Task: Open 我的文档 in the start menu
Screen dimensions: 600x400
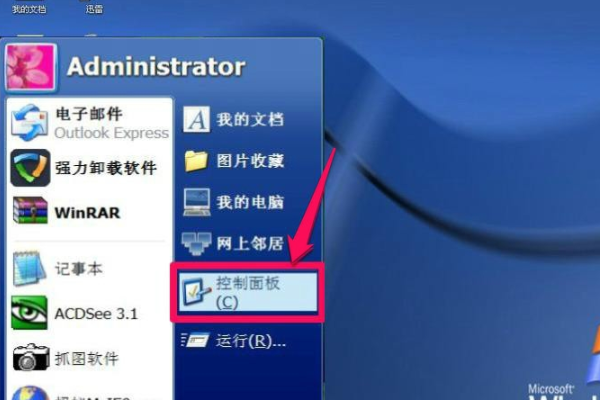Action: (x=233, y=119)
